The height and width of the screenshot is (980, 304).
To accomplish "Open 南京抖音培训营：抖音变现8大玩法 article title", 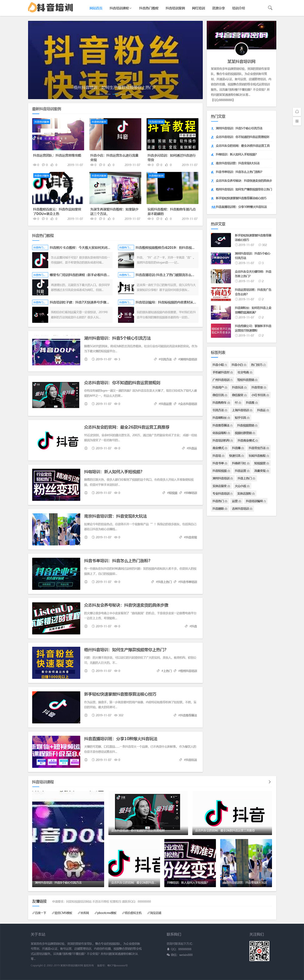I will click(x=116, y=516).
